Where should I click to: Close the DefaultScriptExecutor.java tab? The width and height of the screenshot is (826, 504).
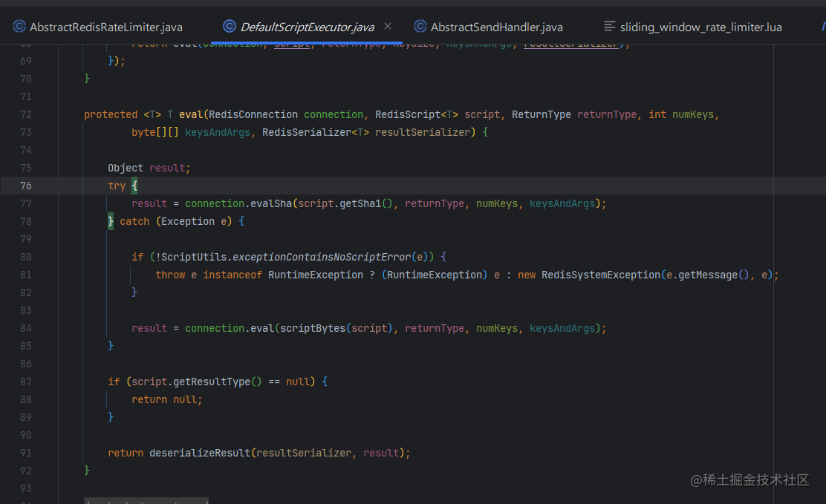(388, 26)
